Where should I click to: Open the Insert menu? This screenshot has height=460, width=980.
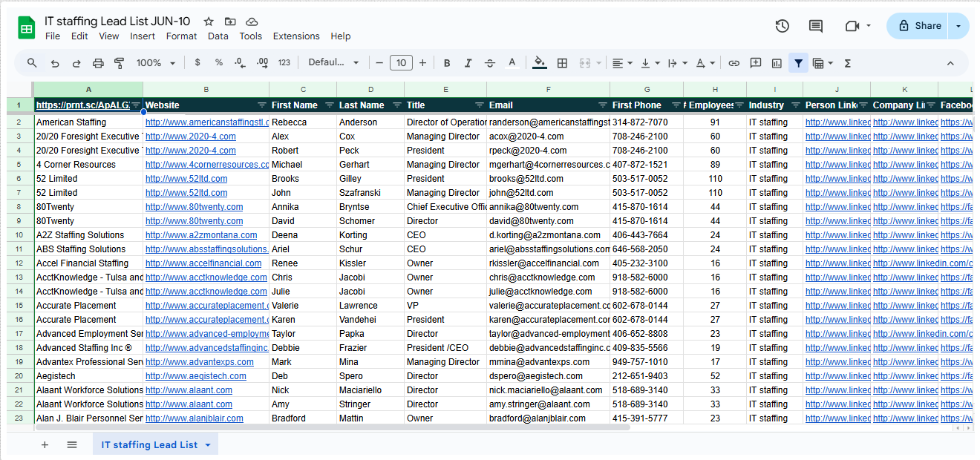click(x=143, y=36)
